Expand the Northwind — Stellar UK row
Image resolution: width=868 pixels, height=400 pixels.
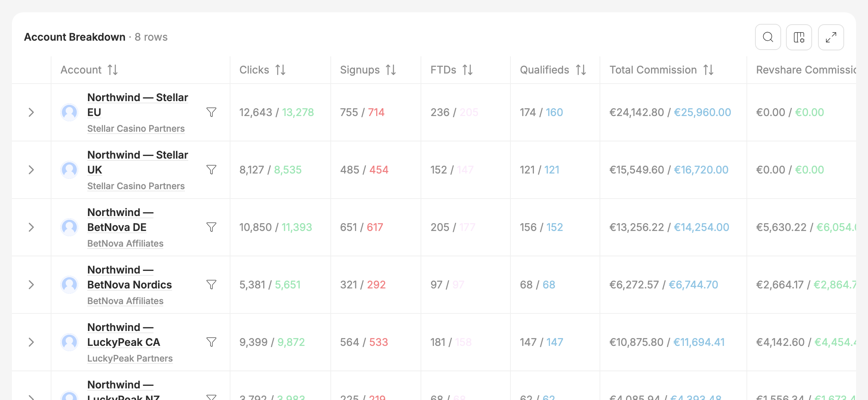pos(31,170)
